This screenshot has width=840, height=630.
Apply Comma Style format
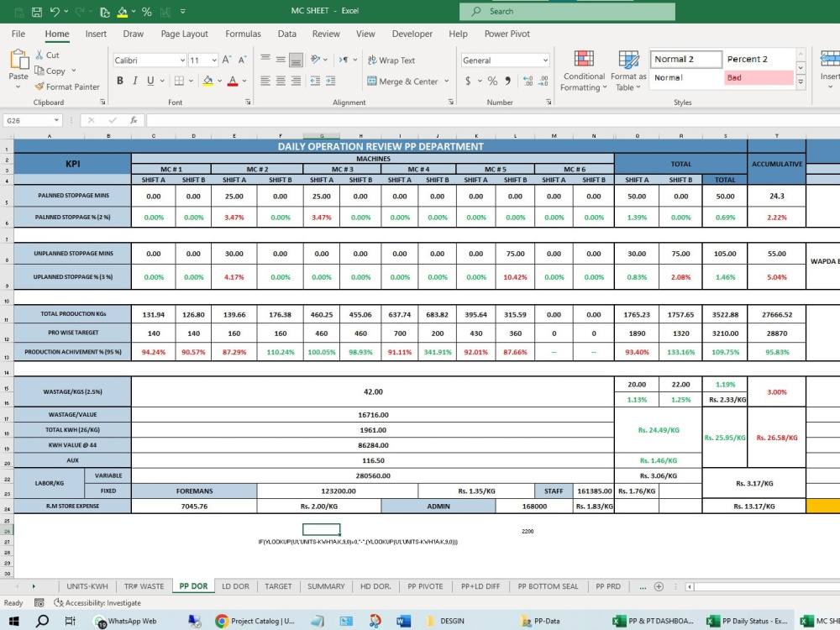click(507, 81)
